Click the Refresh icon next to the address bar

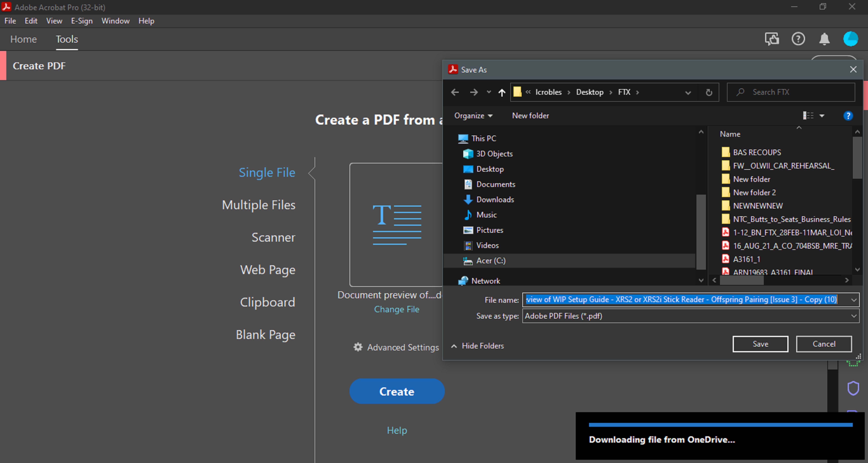coord(709,92)
